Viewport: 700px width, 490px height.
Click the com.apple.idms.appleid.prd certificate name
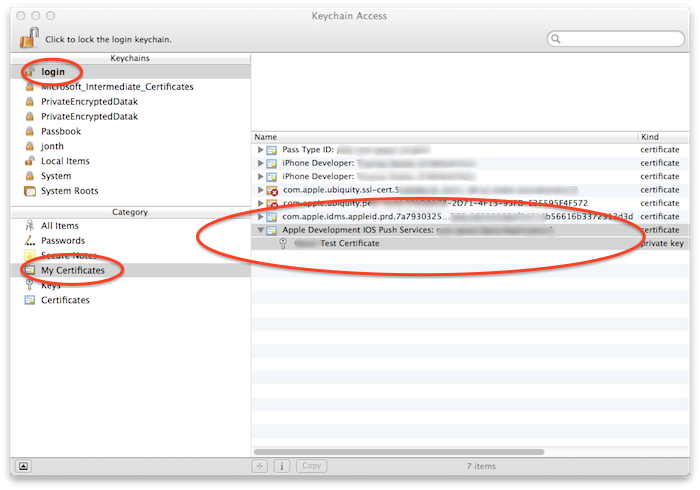pyautogui.click(x=458, y=216)
